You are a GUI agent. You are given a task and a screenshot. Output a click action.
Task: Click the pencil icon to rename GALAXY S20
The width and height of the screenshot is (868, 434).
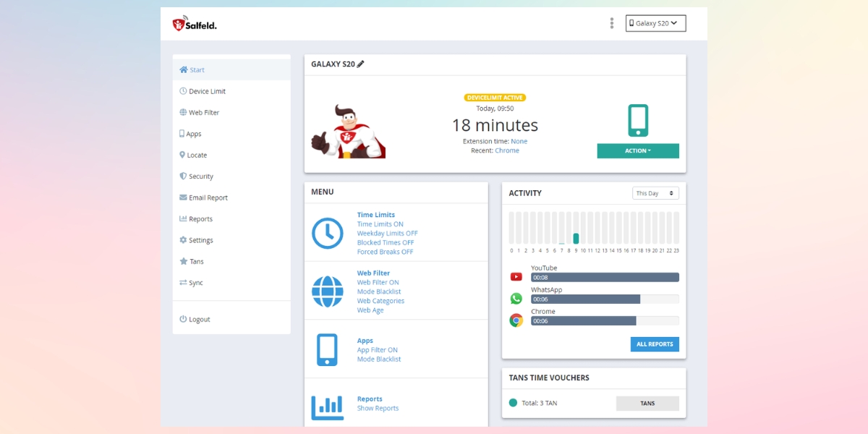point(359,63)
